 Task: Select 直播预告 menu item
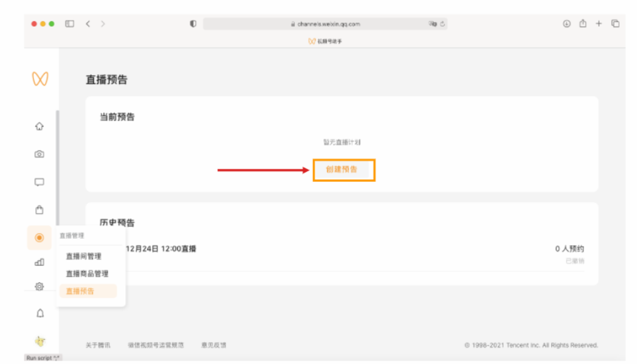pyautogui.click(x=88, y=291)
